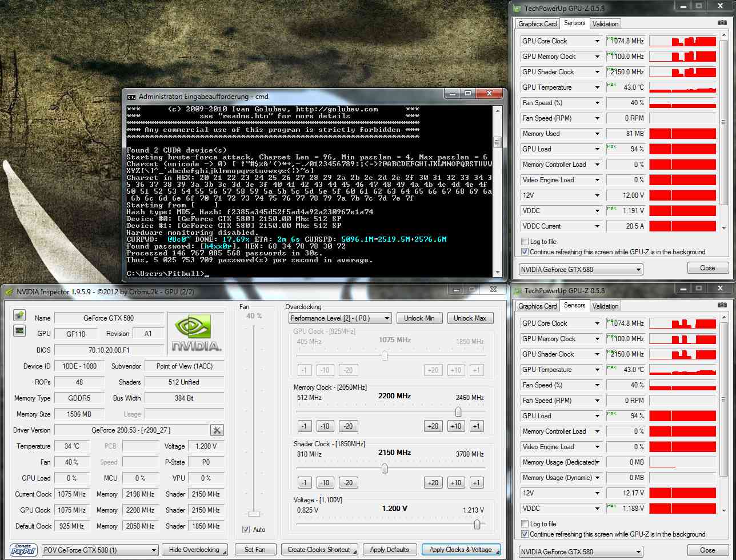Image resolution: width=736 pixels, height=560 pixels.
Task: Click the Memory Clock slider handle
Action: [458, 412]
